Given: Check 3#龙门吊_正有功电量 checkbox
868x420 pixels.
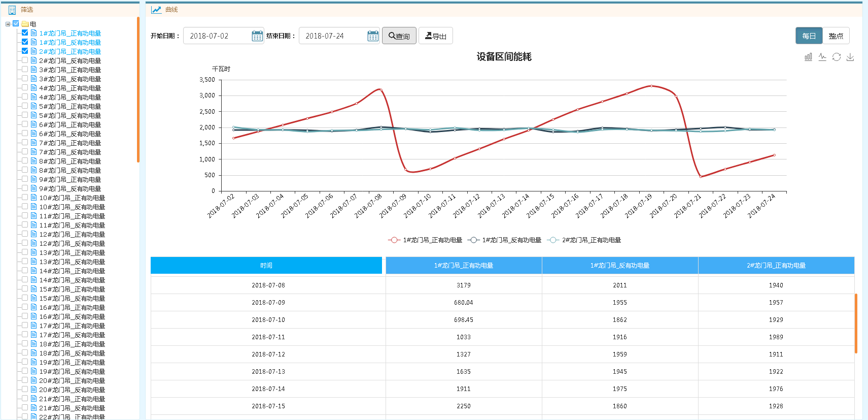Looking at the screenshot, I should [x=25, y=69].
